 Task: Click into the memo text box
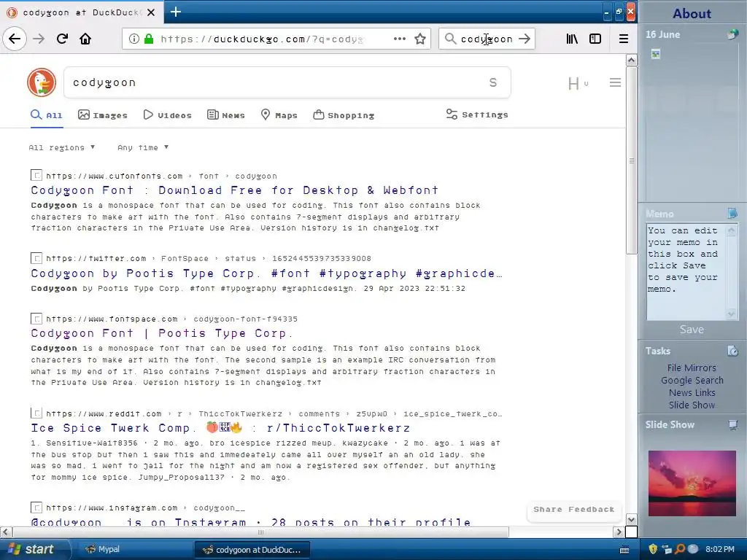tap(685, 272)
